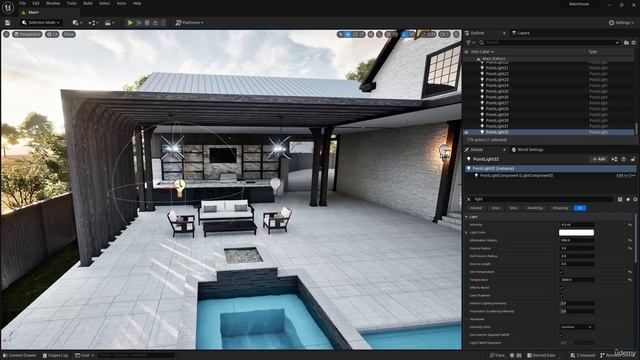Viewport: 640px width, 360px height.
Task: Open the viewport options hamburger menu
Action: point(7,34)
